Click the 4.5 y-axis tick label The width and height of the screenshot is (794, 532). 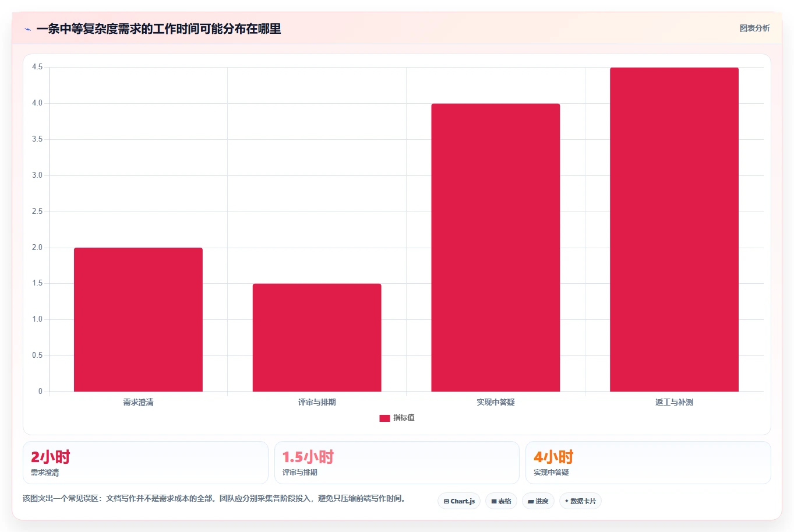click(37, 67)
